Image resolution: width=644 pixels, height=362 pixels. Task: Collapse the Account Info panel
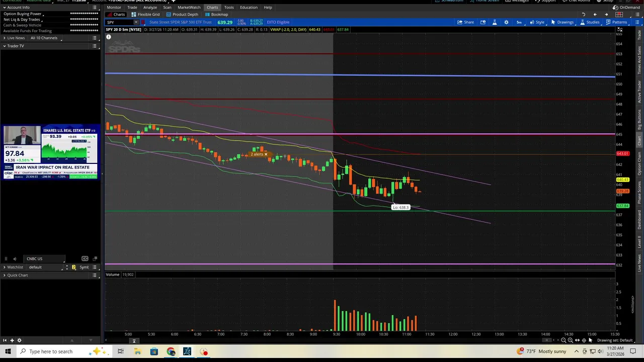(x=4, y=8)
